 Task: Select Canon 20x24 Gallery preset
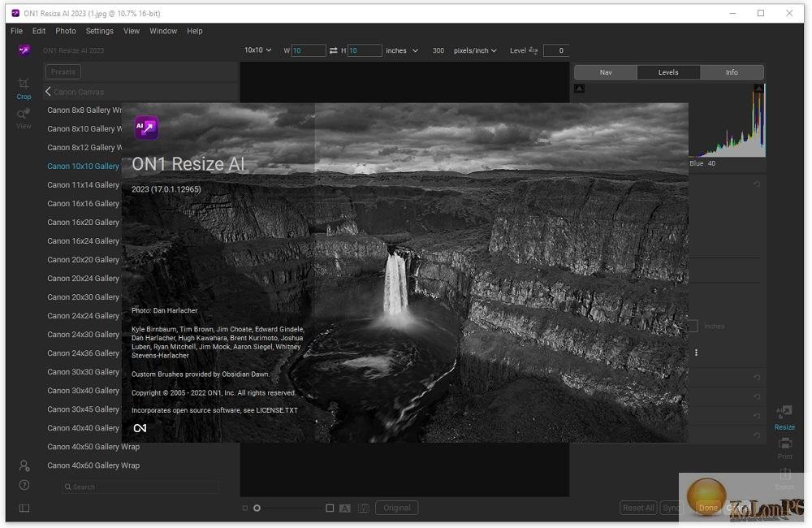coord(83,279)
